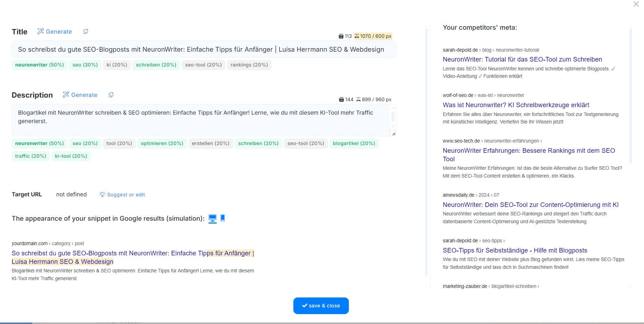Click into the Description text area
Viewport: 644px width, 324px height.
tap(204, 120)
